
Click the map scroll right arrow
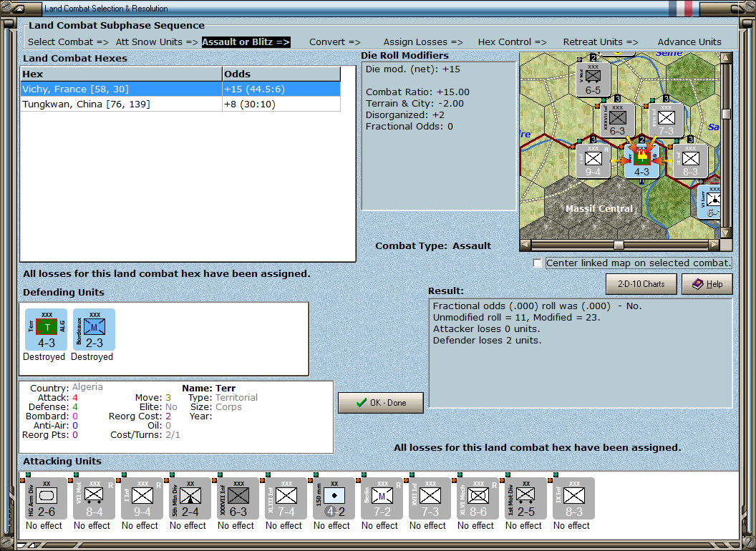click(714, 245)
